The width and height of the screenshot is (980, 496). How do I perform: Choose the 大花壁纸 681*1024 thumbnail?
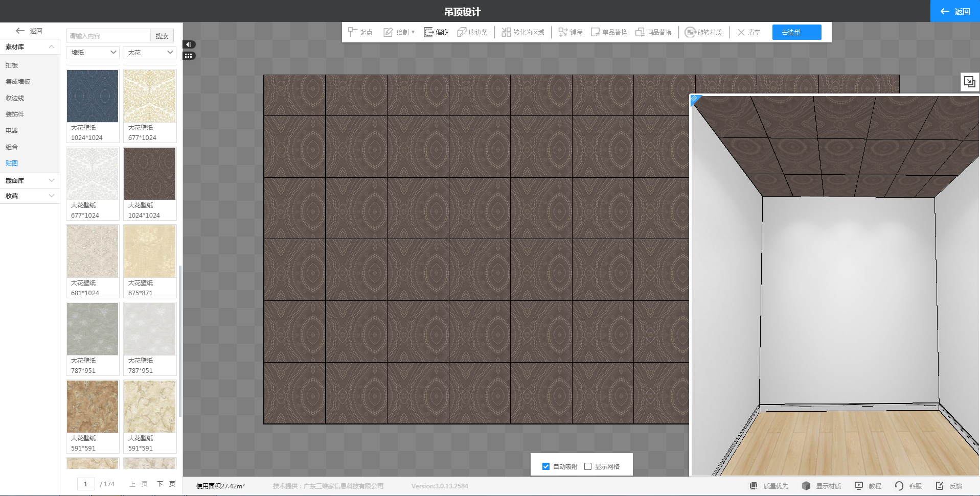click(x=93, y=251)
